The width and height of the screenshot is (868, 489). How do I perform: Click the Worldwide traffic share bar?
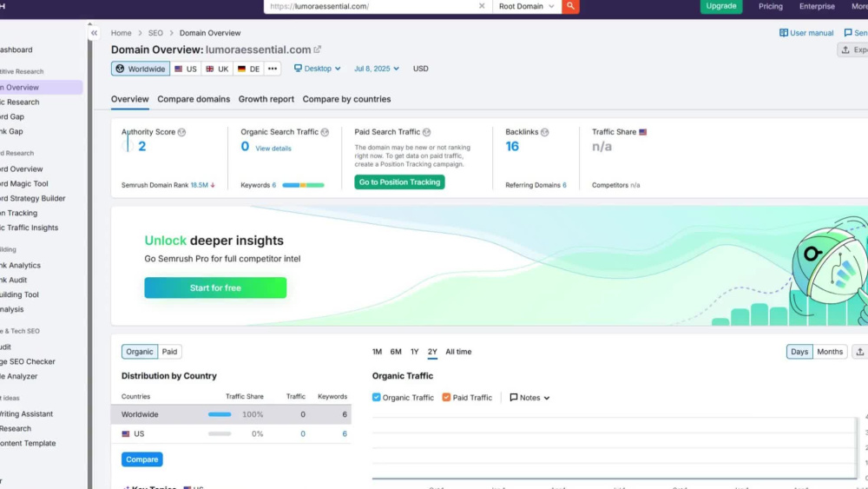(x=220, y=414)
